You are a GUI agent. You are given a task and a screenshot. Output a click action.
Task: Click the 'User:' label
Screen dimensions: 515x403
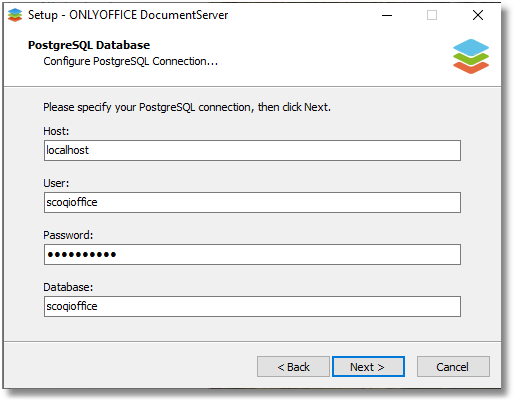point(56,183)
